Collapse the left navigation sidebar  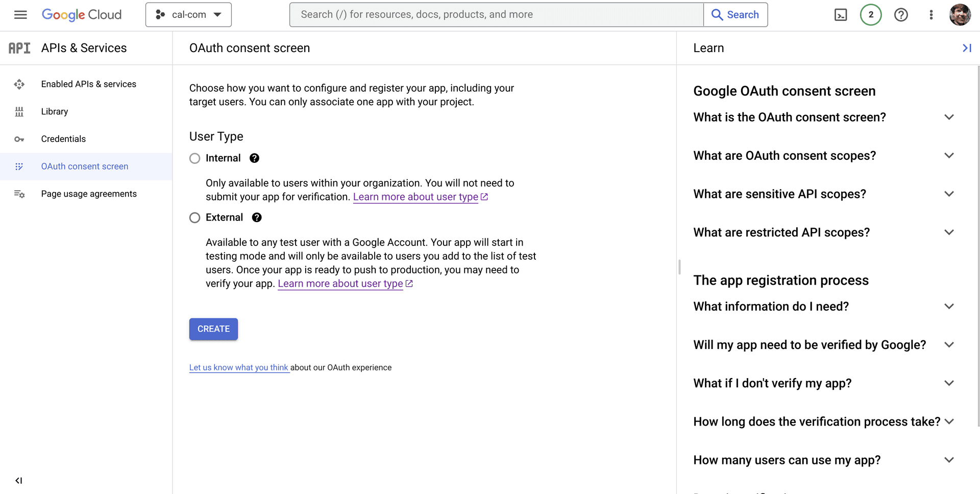point(19,480)
